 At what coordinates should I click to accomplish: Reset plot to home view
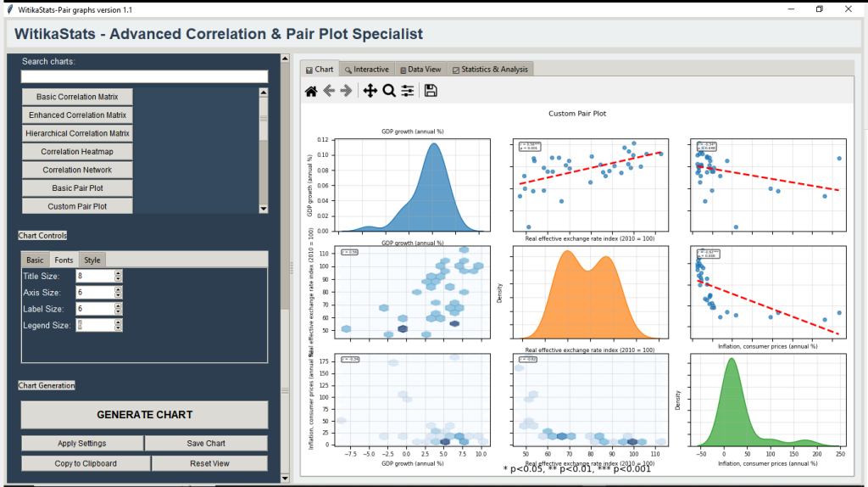tap(311, 91)
